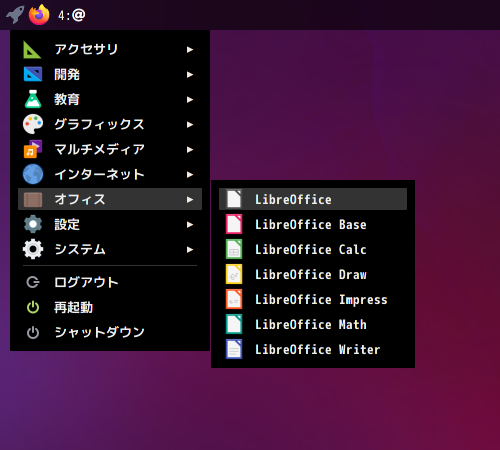Image resolution: width=500 pixels, height=450 pixels.
Task: Click the 設定 blue gear icon
Action: tap(33, 224)
